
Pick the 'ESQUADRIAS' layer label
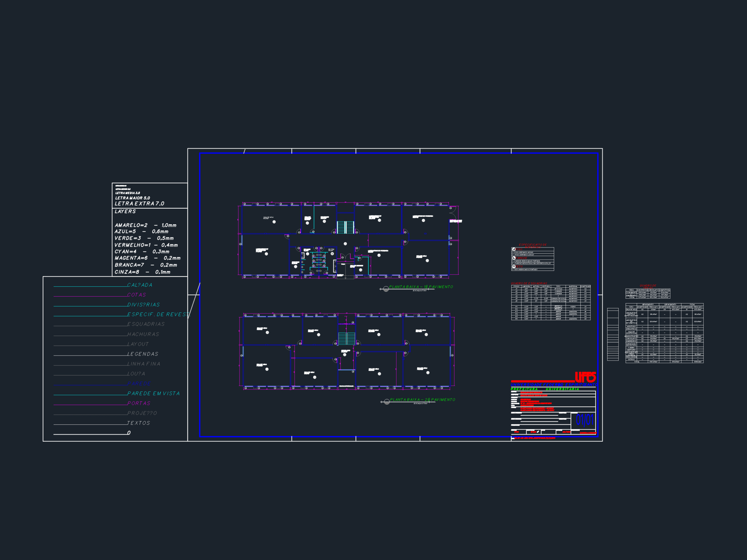pos(146,324)
